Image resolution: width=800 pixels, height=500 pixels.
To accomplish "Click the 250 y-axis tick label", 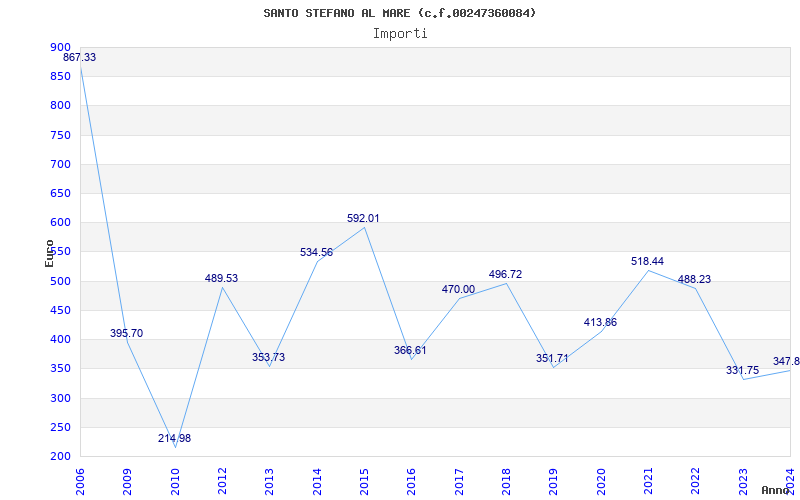I will point(60,427).
